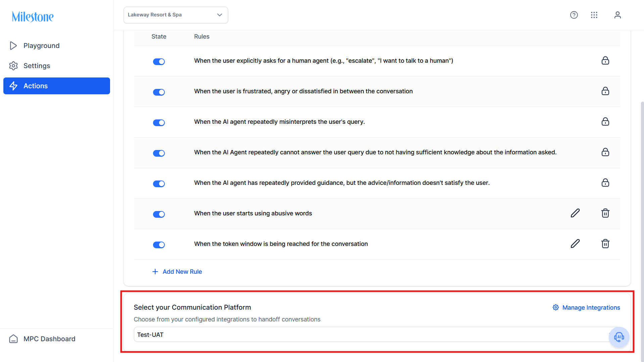
Task: Open the apps grid icon
Action: [594, 15]
